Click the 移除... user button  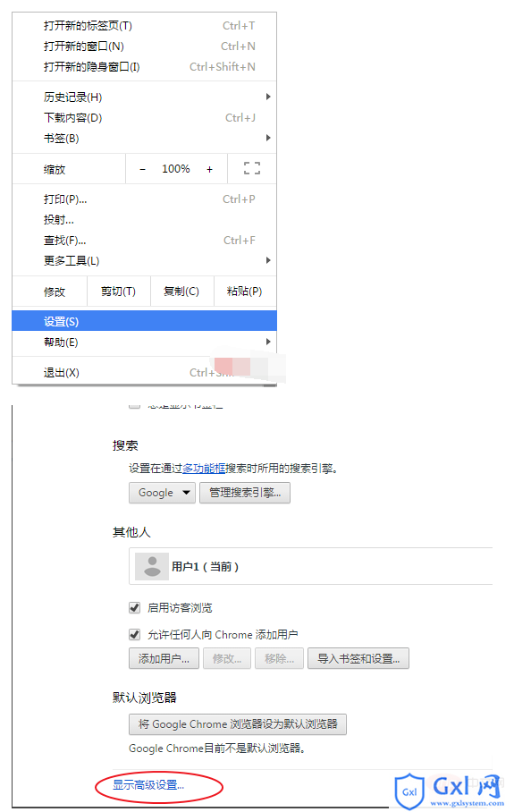pos(279,658)
